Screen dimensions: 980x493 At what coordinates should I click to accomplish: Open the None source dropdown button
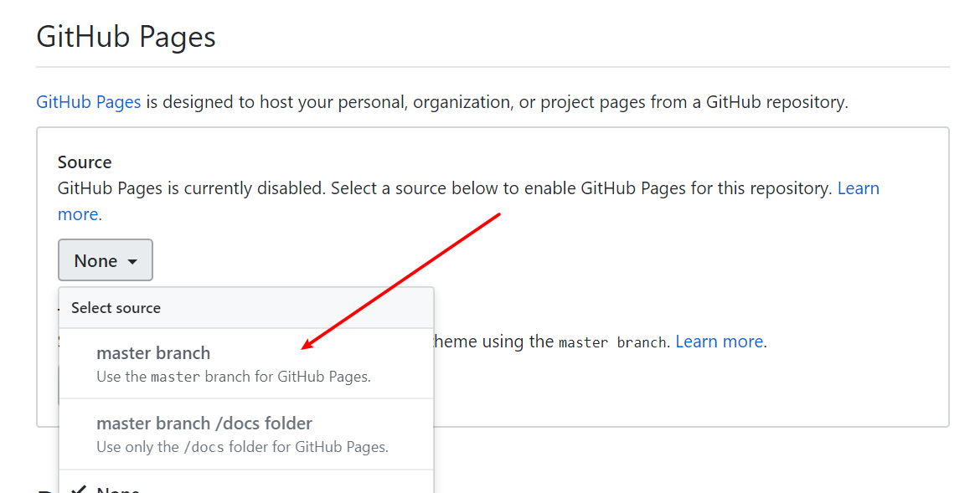(105, 260)
